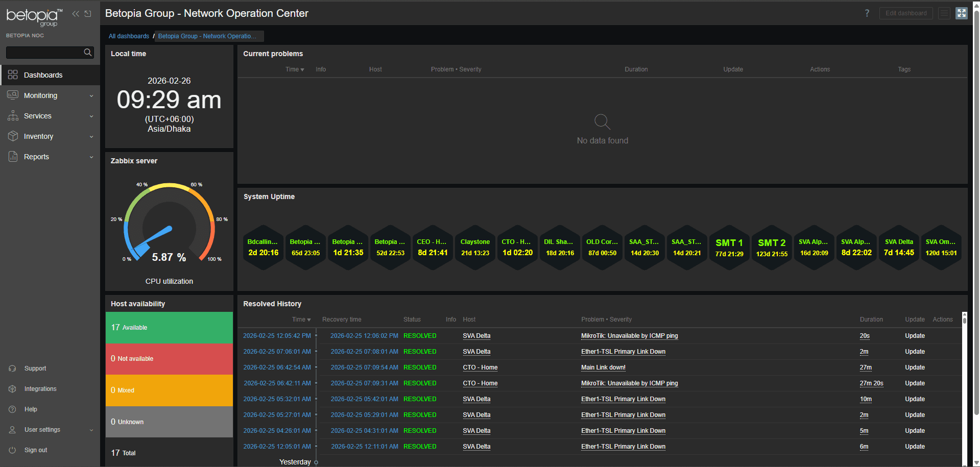Open the Services menu item
Viewport: 980px width, 467px height.
click(50, 116)
